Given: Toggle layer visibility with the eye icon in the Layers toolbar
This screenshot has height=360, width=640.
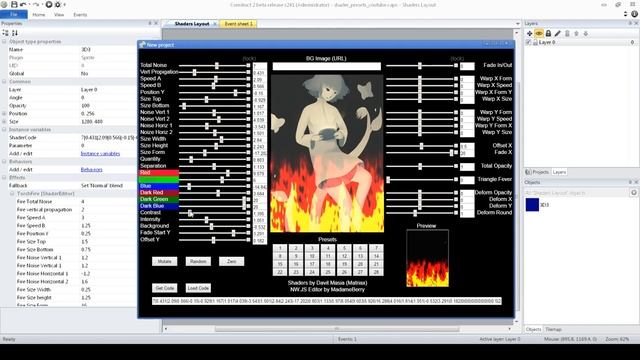Looking at the screenshot, I should pyautogui.click(x=539, y=33).
